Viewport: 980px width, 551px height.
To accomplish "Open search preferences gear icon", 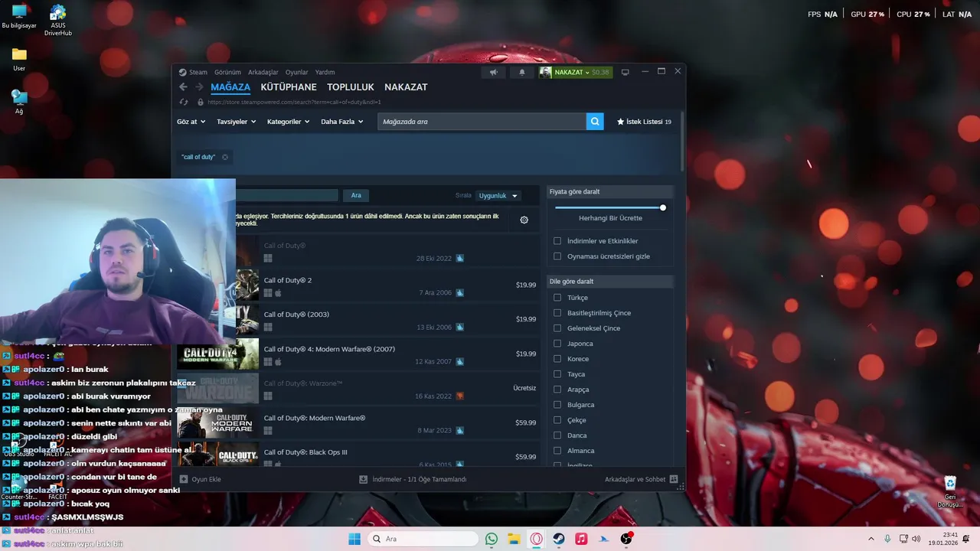I will 524,220.
